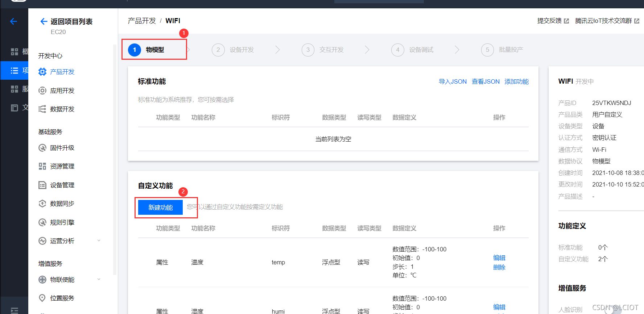This screenshot has width=644, height=314.
Task: Click the back arrow in the dark sidebar
Action: (13, 21)
